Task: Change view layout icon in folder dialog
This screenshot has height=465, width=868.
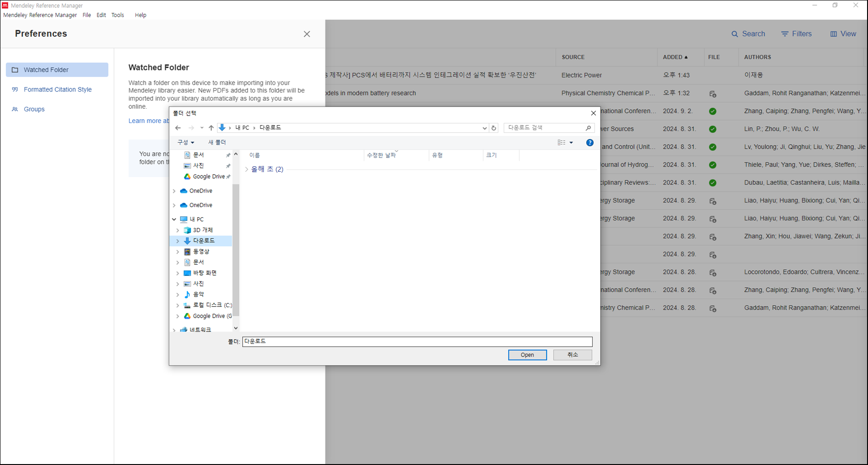Action: pyautogui.click(x=561, y=143)
